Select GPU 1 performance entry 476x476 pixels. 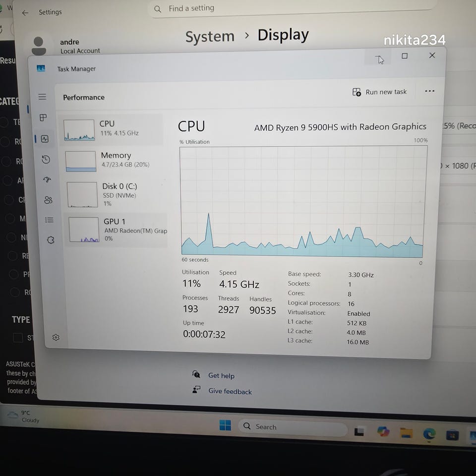116,230
